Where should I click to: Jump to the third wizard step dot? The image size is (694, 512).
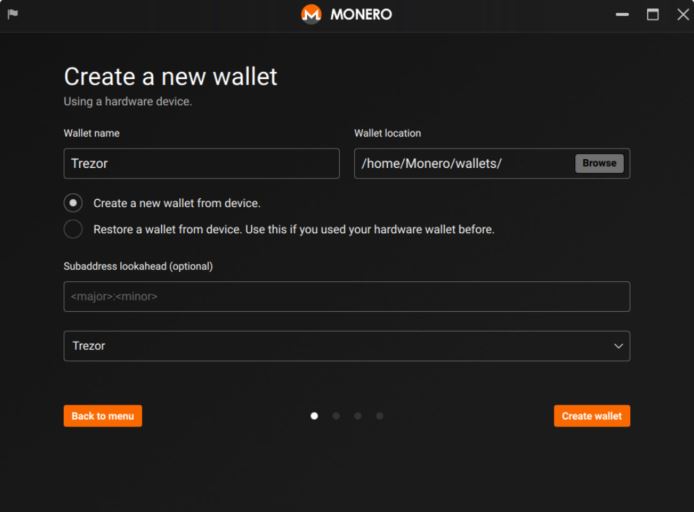click(x=358, y=416)
